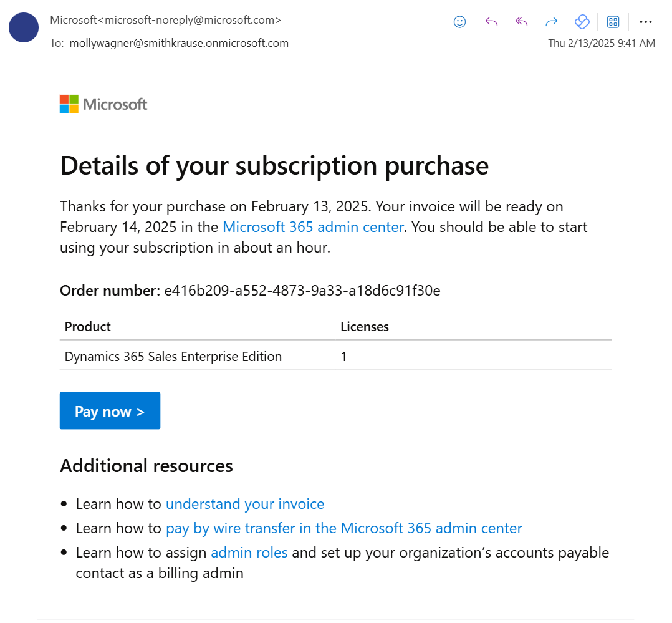
Task: Open the Apps grid icon
Action: click(613, 22)
